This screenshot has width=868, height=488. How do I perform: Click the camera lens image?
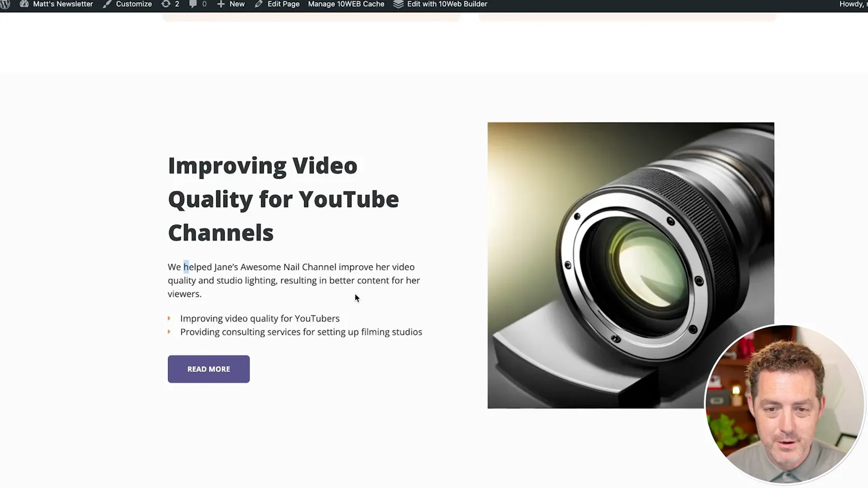pos(630,265)
